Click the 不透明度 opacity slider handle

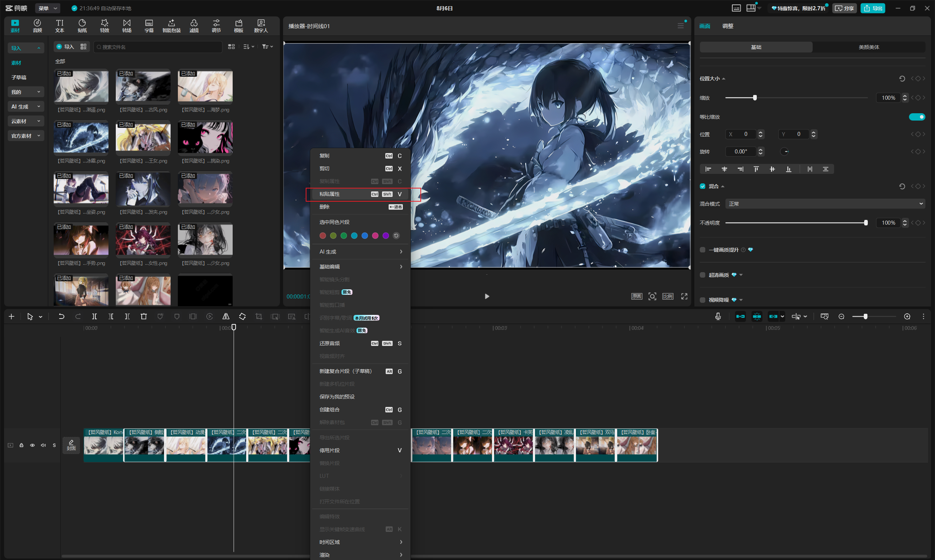(x=866, y=223)
